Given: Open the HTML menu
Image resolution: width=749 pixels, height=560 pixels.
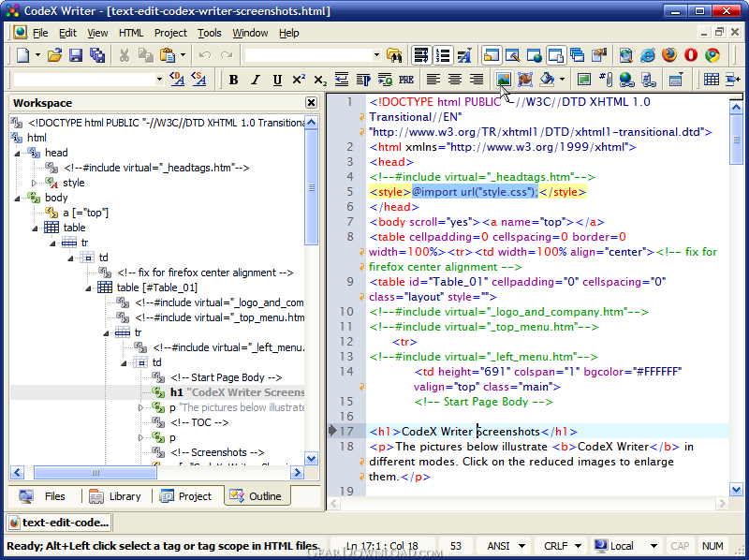Looking at the screenshot, I should (131, 33).
